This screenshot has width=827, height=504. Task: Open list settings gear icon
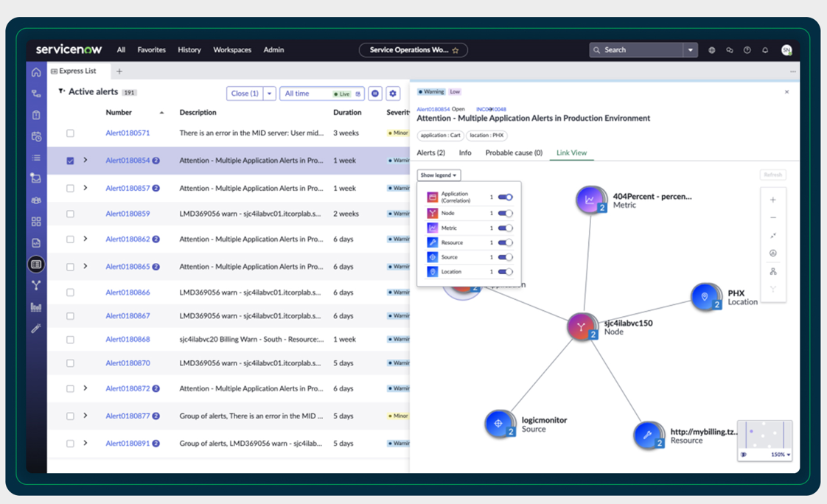[393, 94]
